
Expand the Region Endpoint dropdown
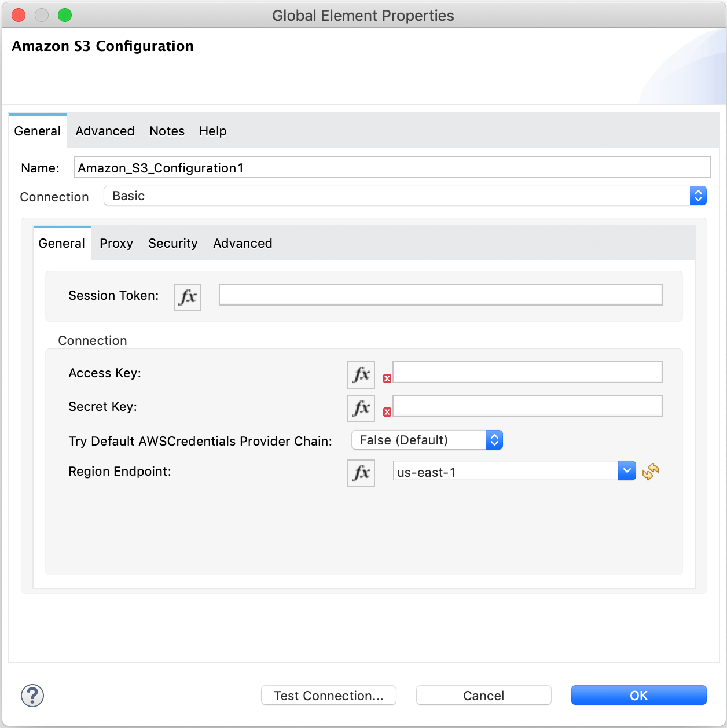[x=627, y=470]
